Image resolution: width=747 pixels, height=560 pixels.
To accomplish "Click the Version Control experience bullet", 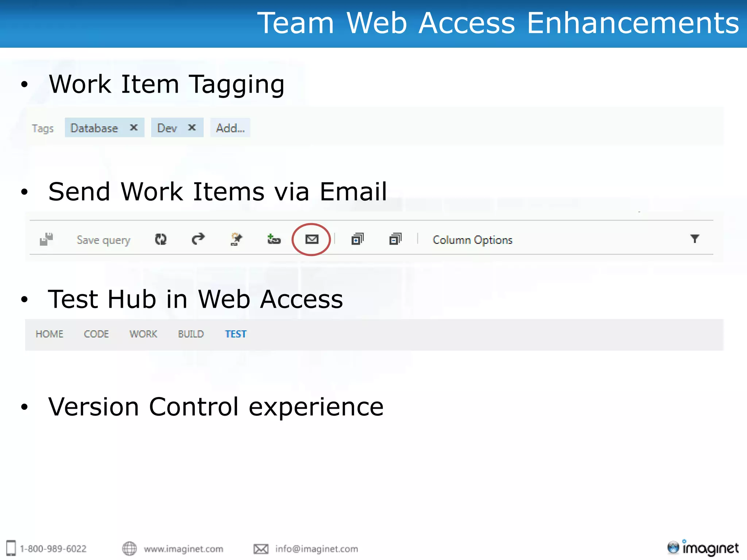I will click(x=216, y=407).
